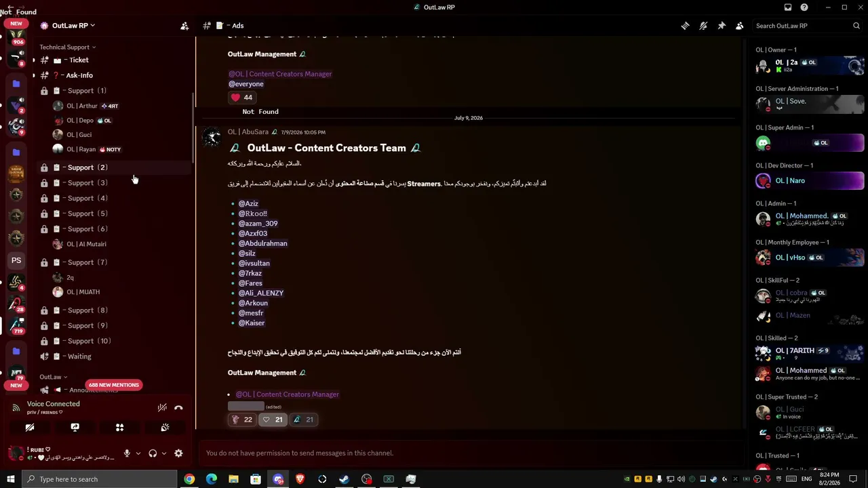Join the Waiting voice channel
868x488 pixels.
[114, 357]
